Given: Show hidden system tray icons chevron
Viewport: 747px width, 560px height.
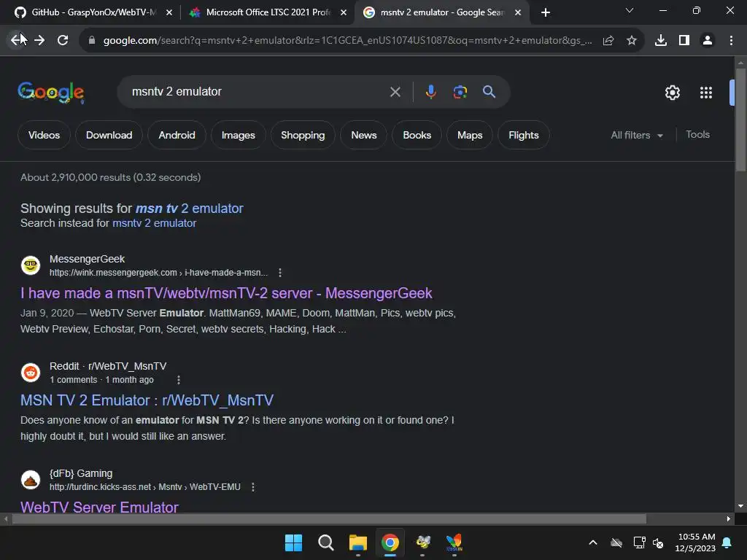Looking at the screenshot, I should click(x=593, y=542).
